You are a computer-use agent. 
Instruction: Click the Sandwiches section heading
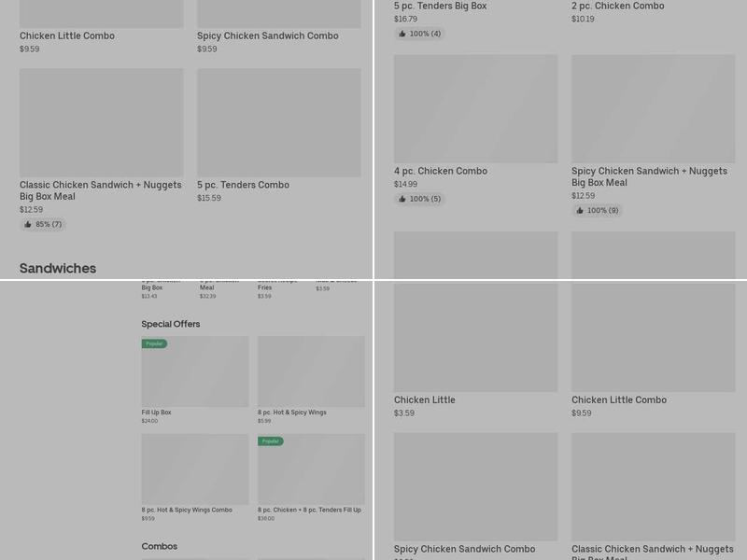58,269
